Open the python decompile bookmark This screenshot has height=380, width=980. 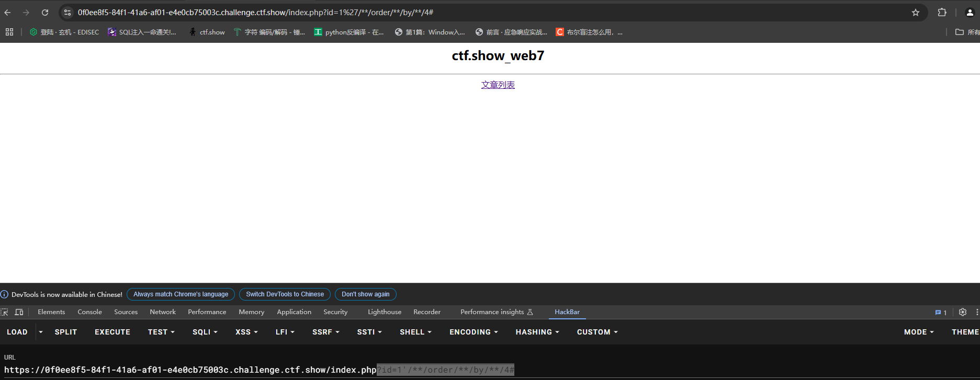[x=349, y=32]
